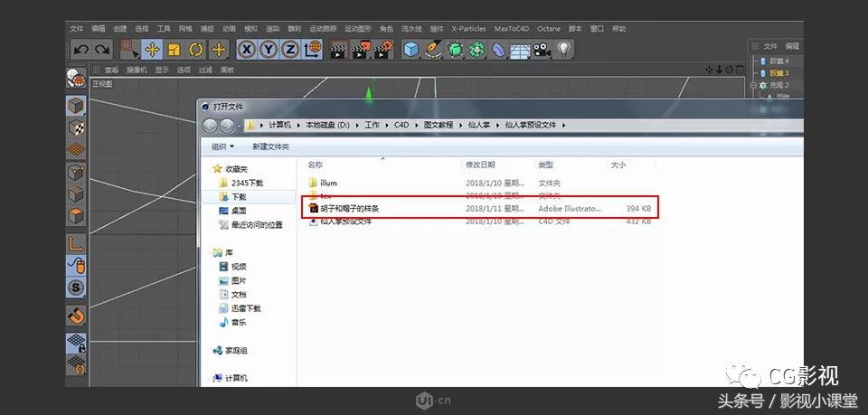The width and height of the screenshot is (868, 415).
Task: Click 本地磁盘 (D:) in address path
Action: pos(329,125)
